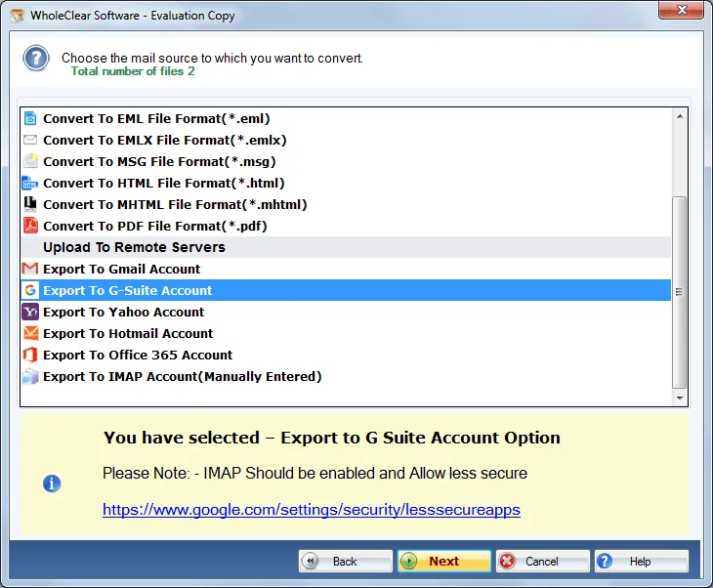Screen dimensions: 713x588
Task: Click the Hotmail envelope icon
Action: point(30,333)
